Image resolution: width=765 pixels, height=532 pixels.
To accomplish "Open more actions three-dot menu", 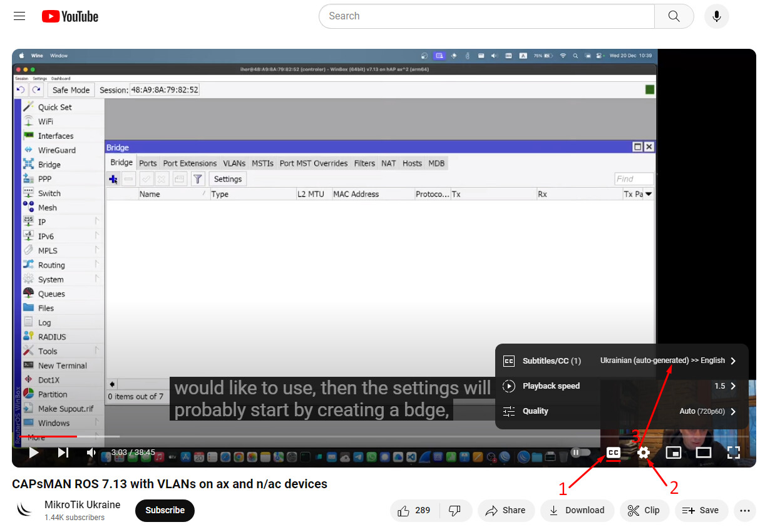I will coord(744,510).
